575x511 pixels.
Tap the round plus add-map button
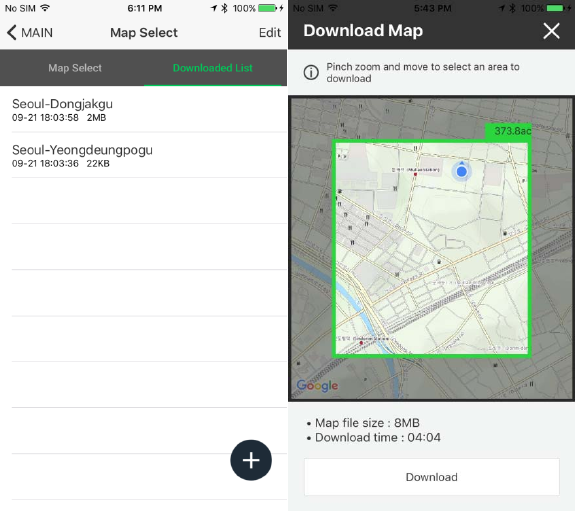point(251,460)
